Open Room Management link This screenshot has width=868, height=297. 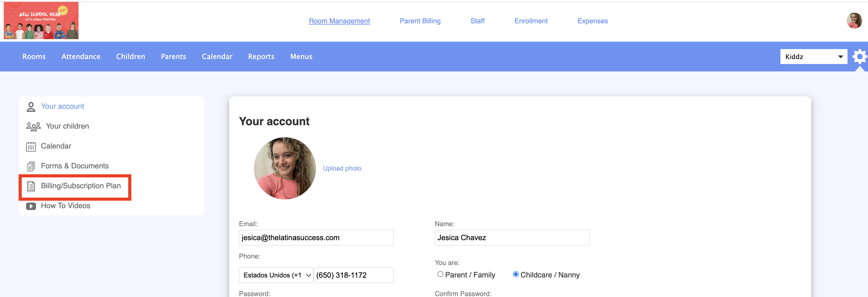coord(339,21)
